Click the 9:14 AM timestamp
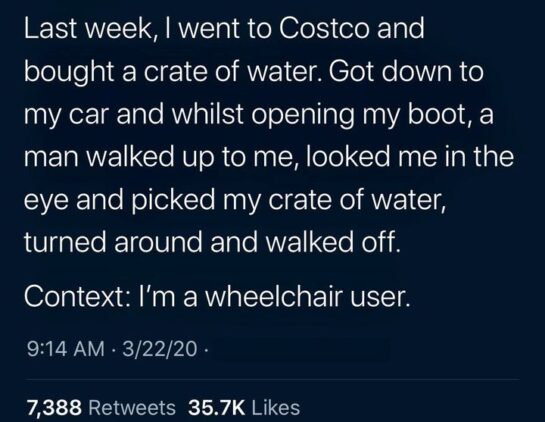 point(65,349)
